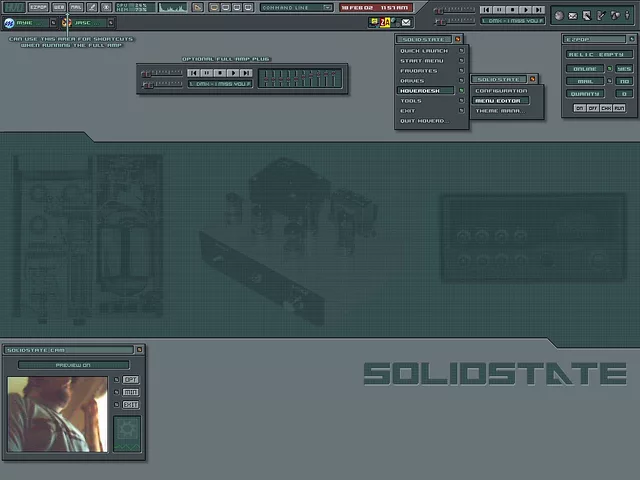Open the pencil edit icon in top bar
Screen dimensions: 640x480
(92, 7)
